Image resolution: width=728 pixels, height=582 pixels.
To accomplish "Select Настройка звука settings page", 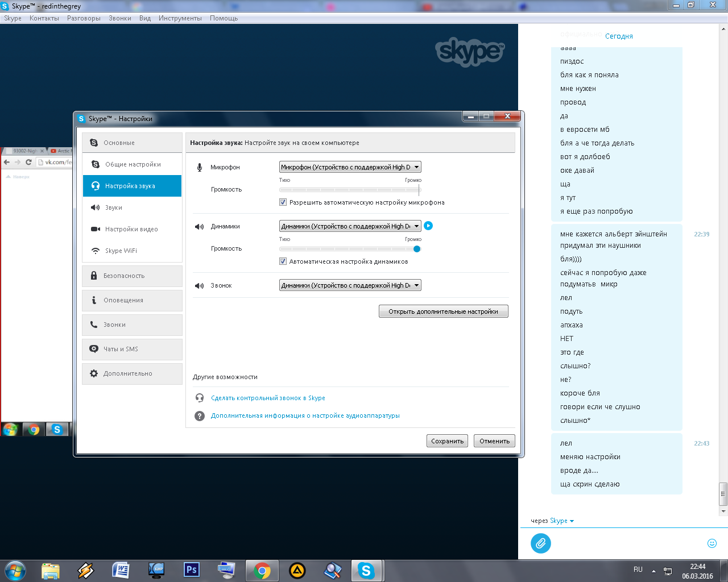I will pyautogui.click(x=132, y=186).
